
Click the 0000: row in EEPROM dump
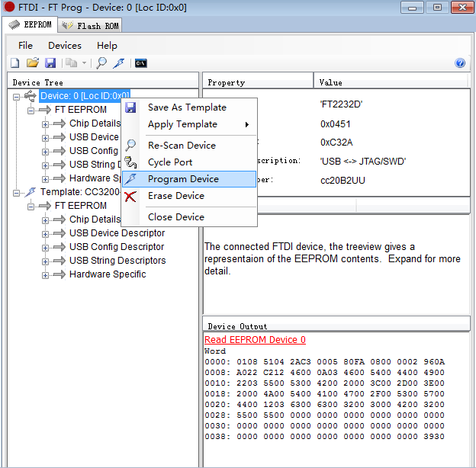click(x=324, y=362)
